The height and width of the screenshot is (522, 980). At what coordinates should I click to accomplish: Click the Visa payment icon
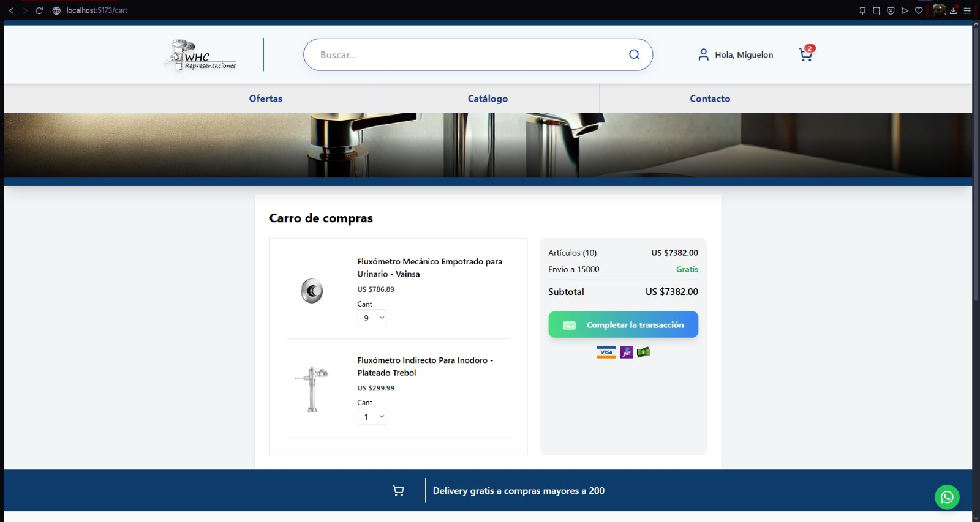606,352
